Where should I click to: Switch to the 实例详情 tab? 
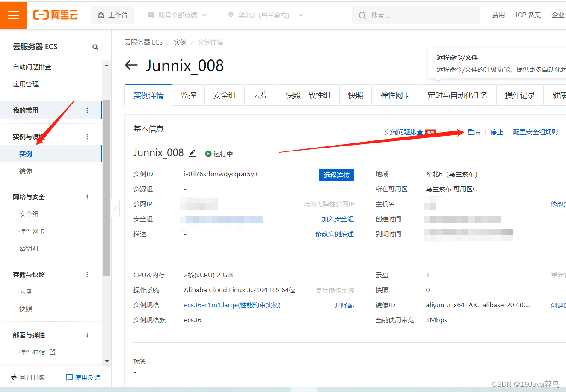point(148,95)
